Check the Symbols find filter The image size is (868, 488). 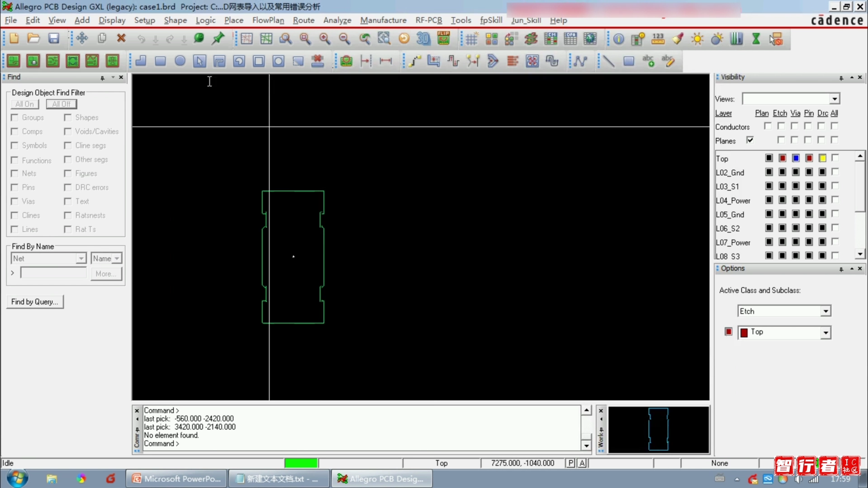15,145
